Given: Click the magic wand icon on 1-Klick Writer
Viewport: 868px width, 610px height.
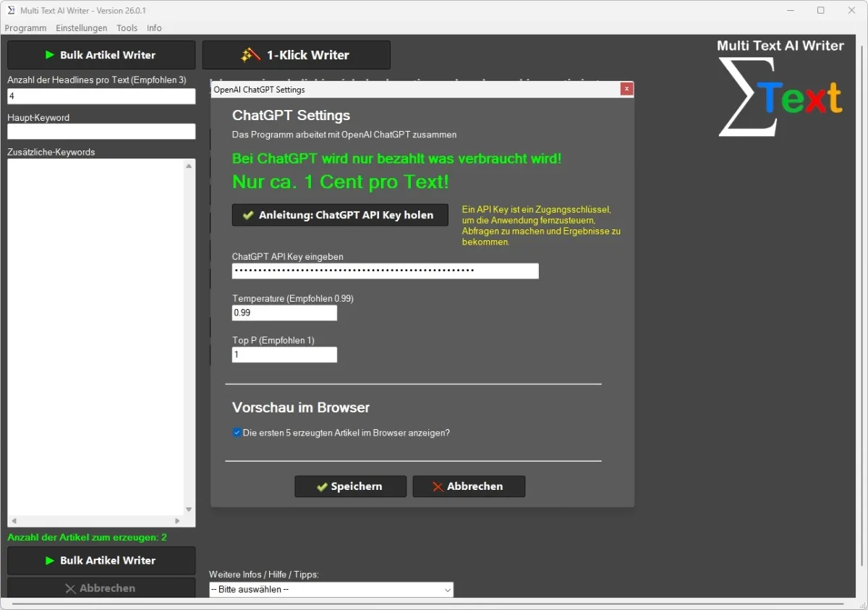Looking at the screenshot, I should 250,55.
